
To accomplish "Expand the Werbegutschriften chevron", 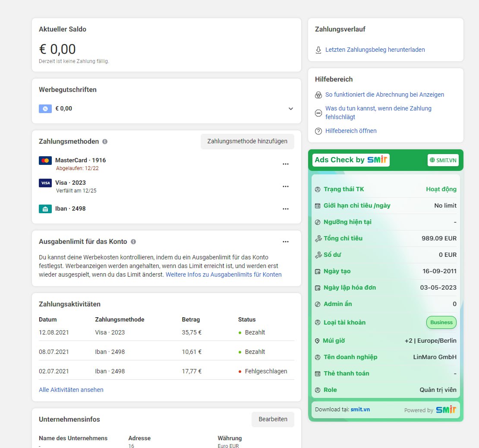I will [290, 109].
